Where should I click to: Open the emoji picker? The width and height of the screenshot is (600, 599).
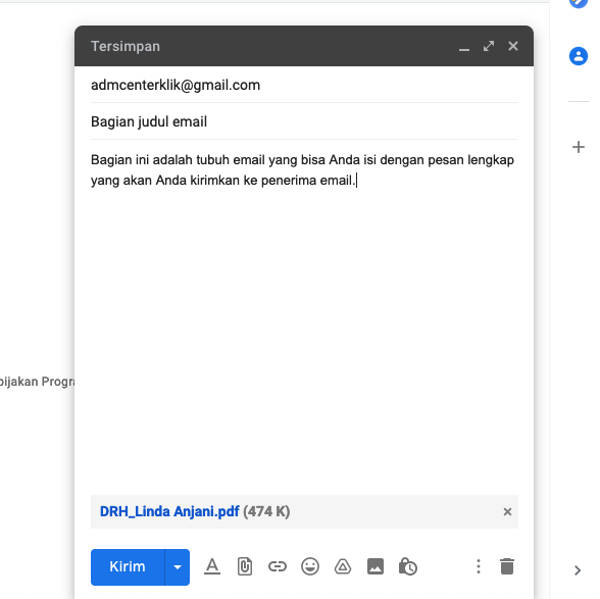[310, 567]
